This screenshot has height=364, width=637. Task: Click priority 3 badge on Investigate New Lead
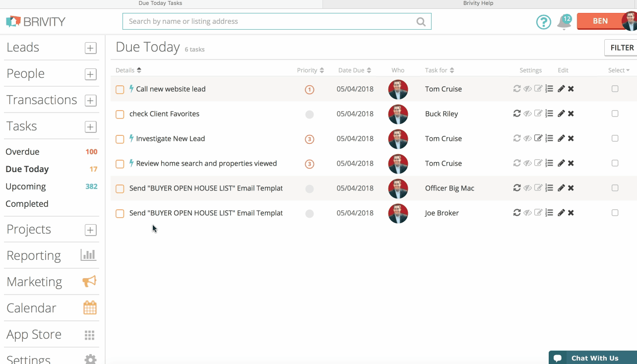click(310, 139)
